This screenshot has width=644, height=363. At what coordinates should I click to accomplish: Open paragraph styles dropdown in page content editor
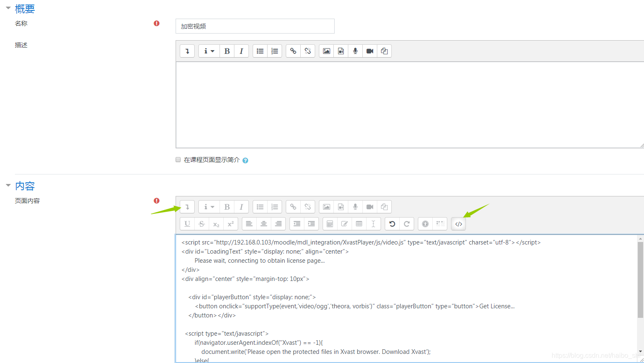point(209,207)
